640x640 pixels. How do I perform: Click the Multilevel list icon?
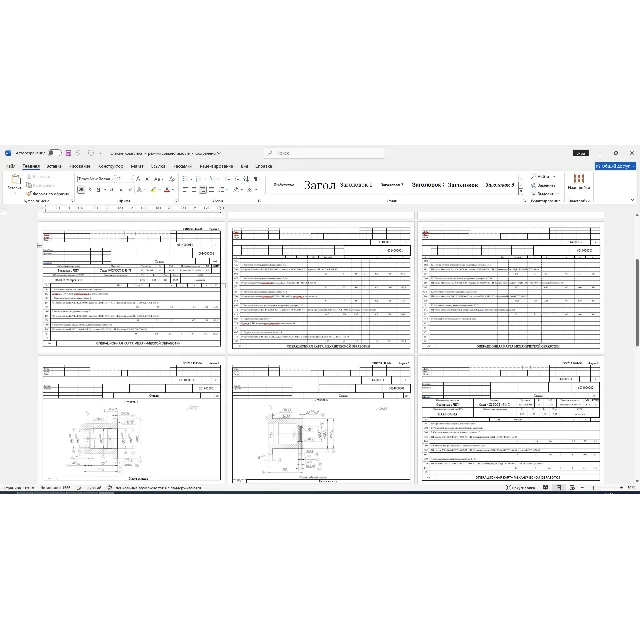tap(212, 179)
